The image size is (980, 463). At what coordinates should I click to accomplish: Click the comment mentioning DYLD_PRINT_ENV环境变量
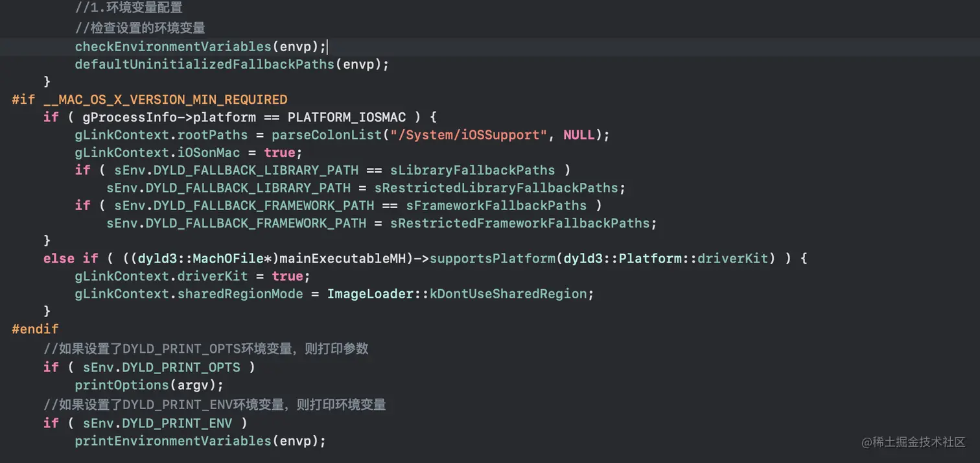click(215, 405)
